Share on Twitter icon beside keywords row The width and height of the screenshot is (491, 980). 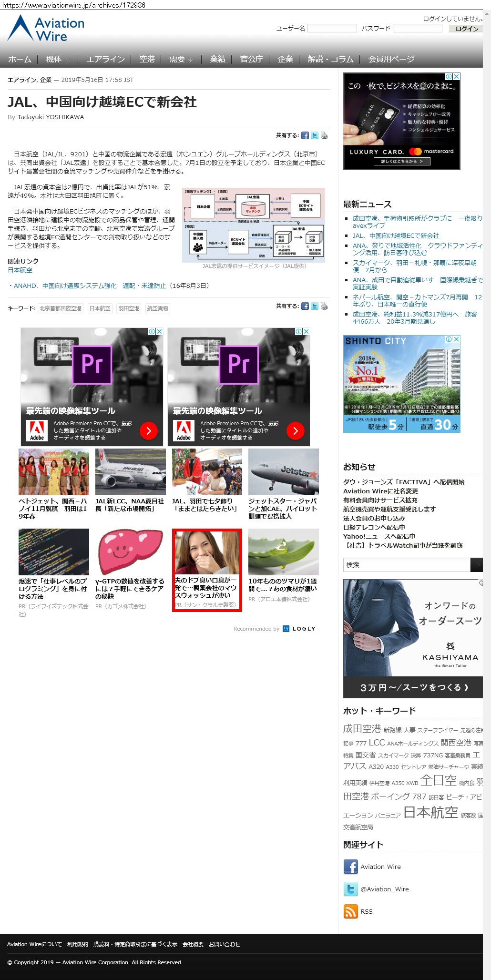[x=315, y=306]
